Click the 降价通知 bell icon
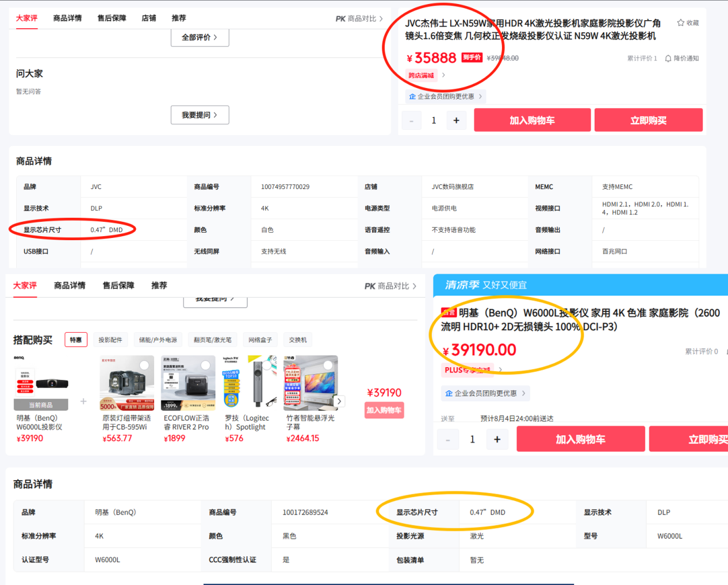This screenshot has width=728, height=585. (x=668, y=59)
